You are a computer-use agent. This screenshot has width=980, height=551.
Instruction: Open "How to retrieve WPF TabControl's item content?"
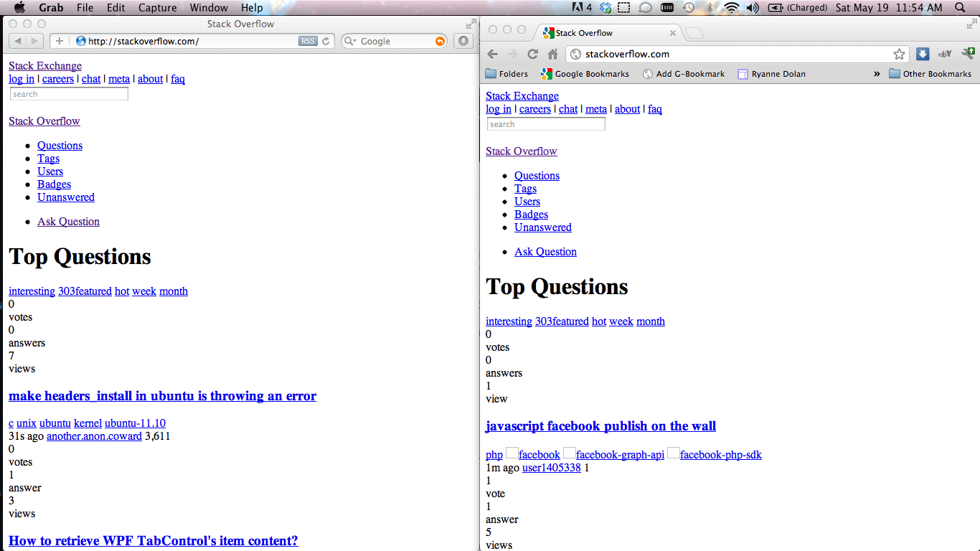pos(153,541)
